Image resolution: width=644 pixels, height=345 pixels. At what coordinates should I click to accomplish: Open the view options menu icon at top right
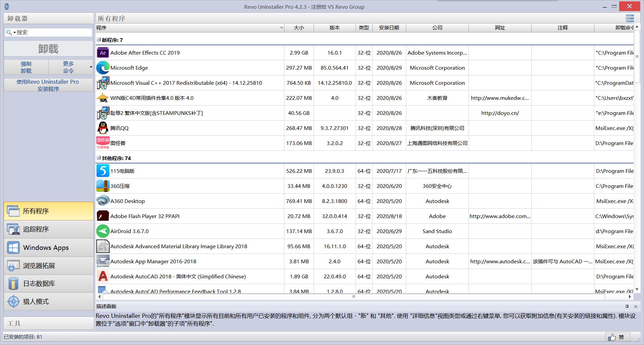tap(630, 18)
